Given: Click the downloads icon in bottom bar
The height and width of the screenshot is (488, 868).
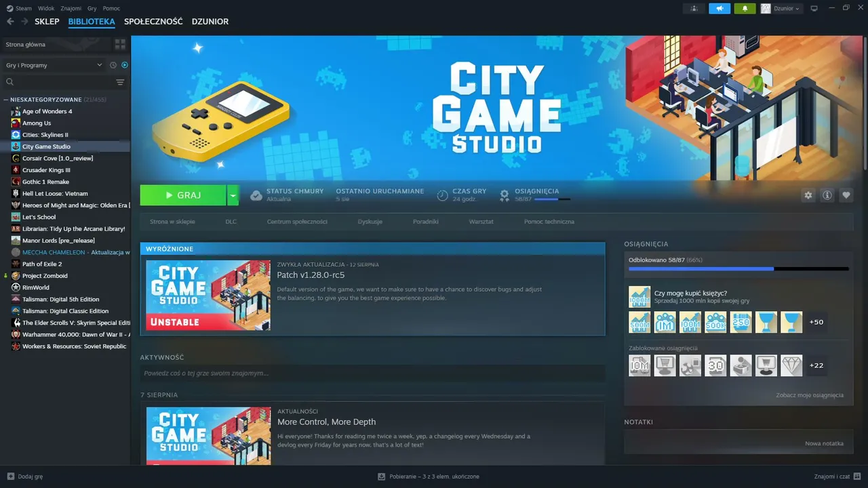Looking at the screenshot, I should 382,476.
